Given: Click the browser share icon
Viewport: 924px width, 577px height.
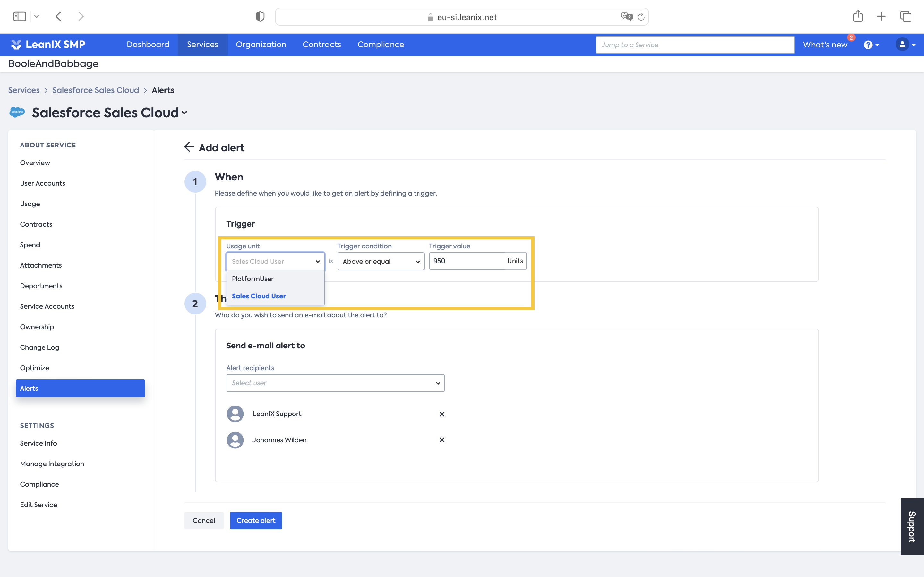Looking at the screenshot, I should (x=858, y=16).
